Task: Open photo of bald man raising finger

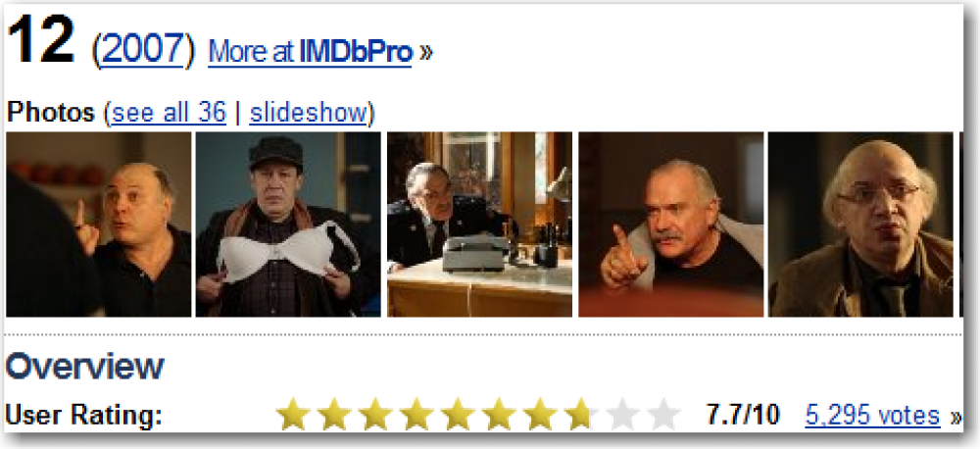Action: click(x=99, y=224)
